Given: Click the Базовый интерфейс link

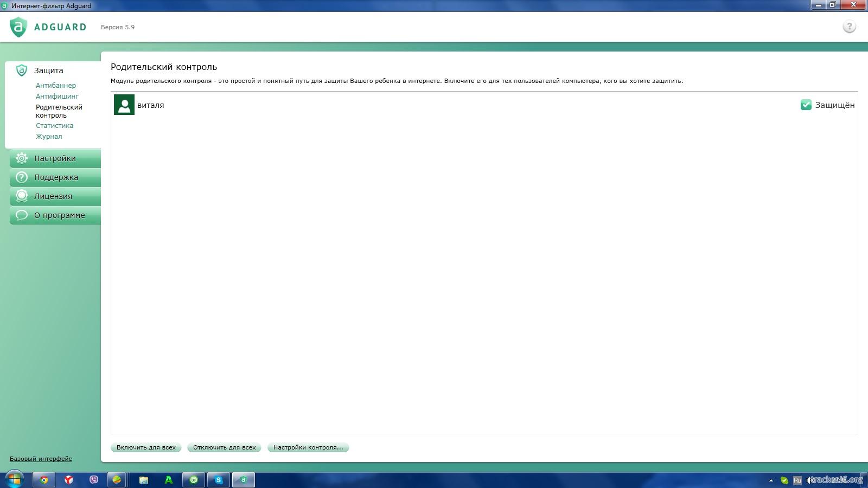Looking at the screenshot, I should 41,459.
